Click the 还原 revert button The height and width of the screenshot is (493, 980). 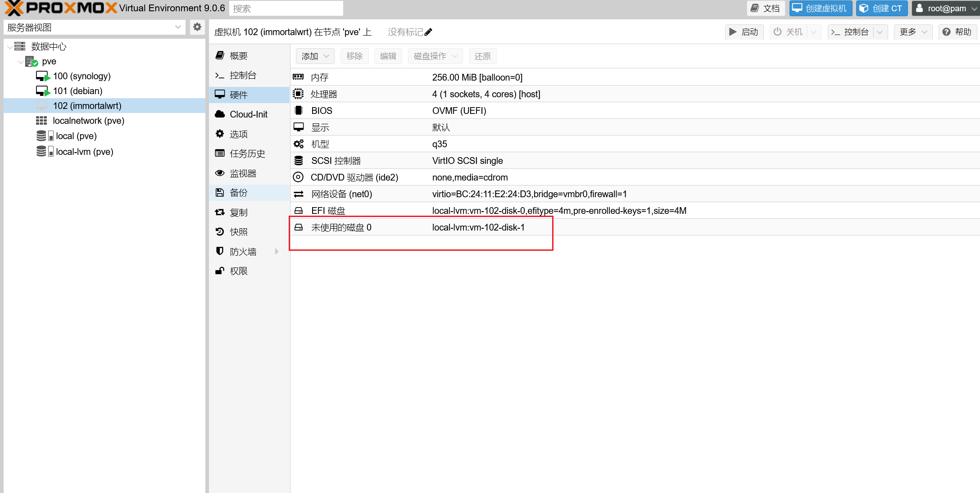tap(482, 56)
